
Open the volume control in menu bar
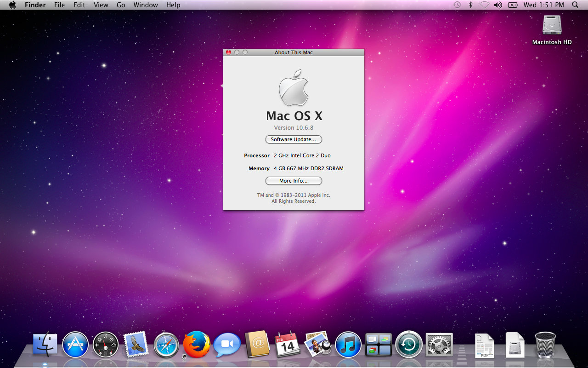[x=498, y=5]
